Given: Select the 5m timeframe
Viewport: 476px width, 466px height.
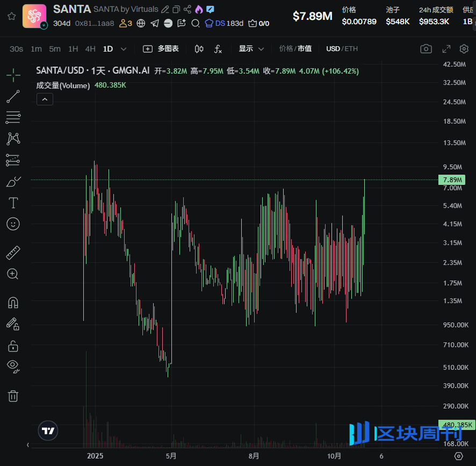Looking at the screenshot, I should click(x=55, y=49).
